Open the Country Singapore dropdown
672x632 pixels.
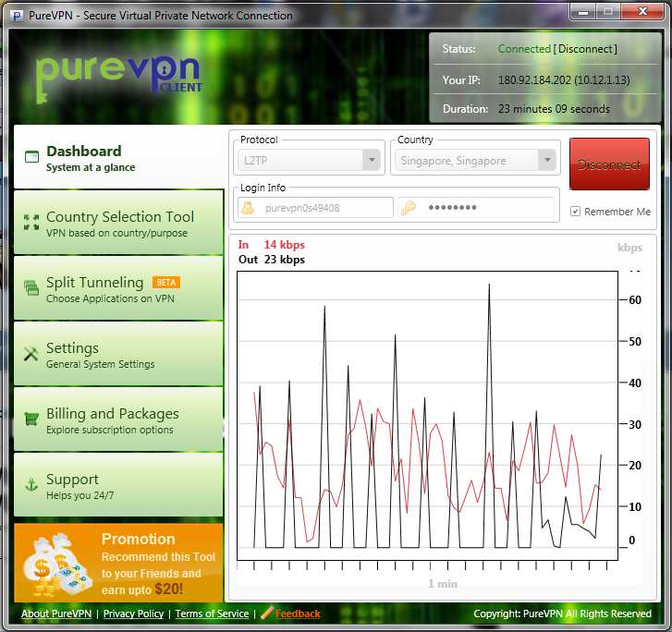[475, 160]
